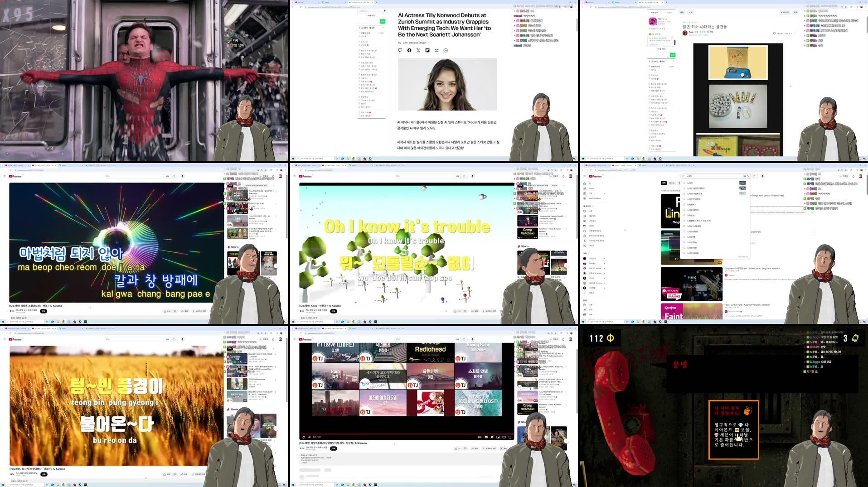The image size is (868, 487).
Task: Enter fullscreen on the TJ Karaoke end-screen video
Action: click(x=510, y=437)
